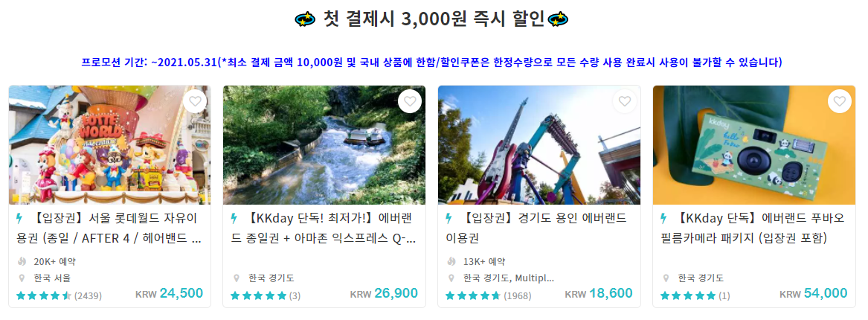868x320 pixels.
Task: Open 경기도 용인 에버랜드 이용권 title
Action: point(537,228)
